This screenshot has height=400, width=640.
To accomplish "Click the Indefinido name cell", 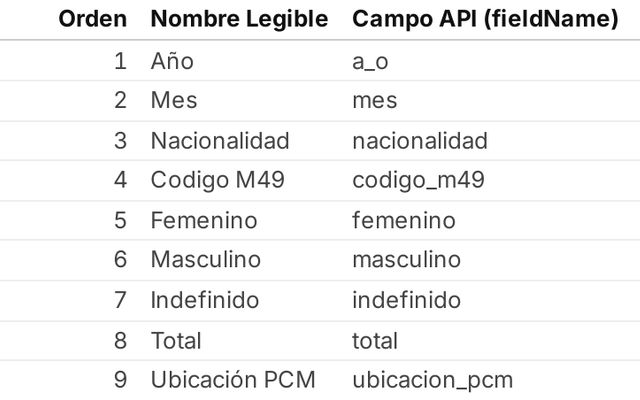I will (x=204, y=300).
